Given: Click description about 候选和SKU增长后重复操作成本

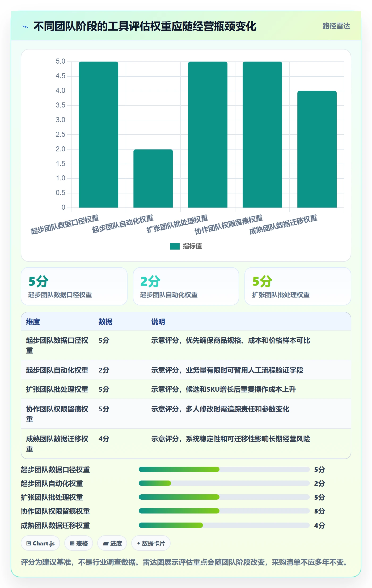Looking at the screenshot, I should tap(223, 389).
